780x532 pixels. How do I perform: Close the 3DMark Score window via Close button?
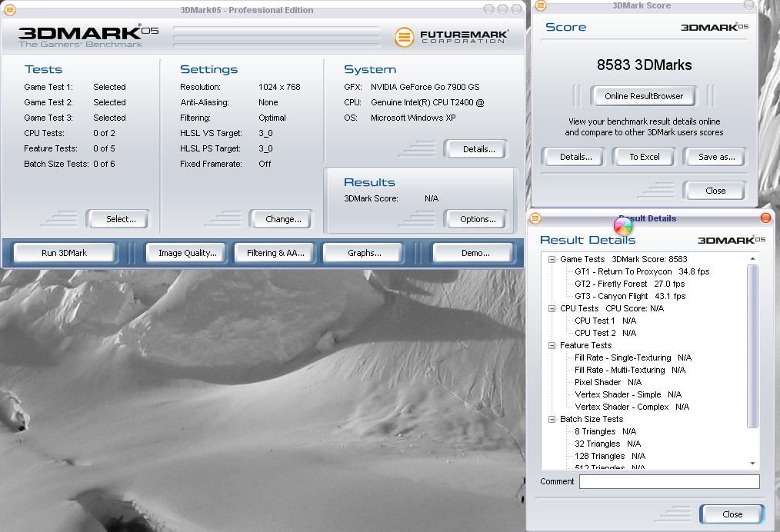(715, 191)
